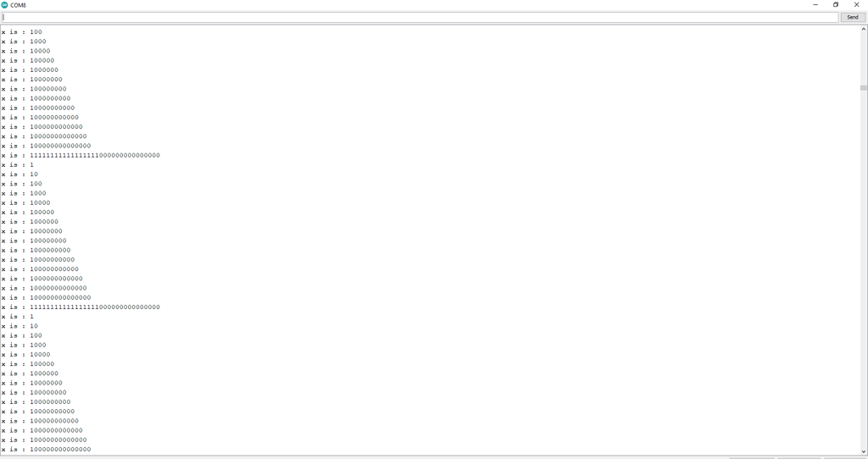Click the COM8 window title text
Viewport: 868px width, 459px height.
coord(19,6)
